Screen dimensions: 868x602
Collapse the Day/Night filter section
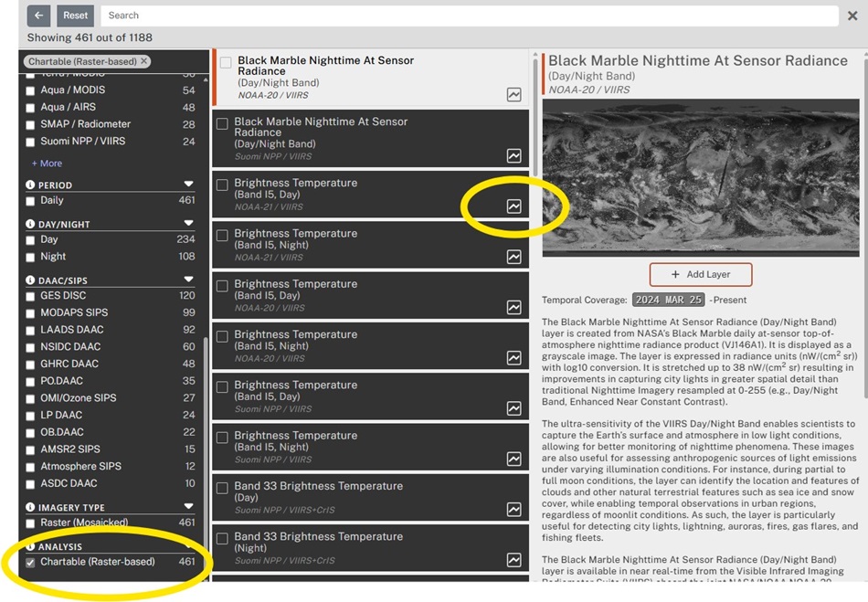[189, 223]
